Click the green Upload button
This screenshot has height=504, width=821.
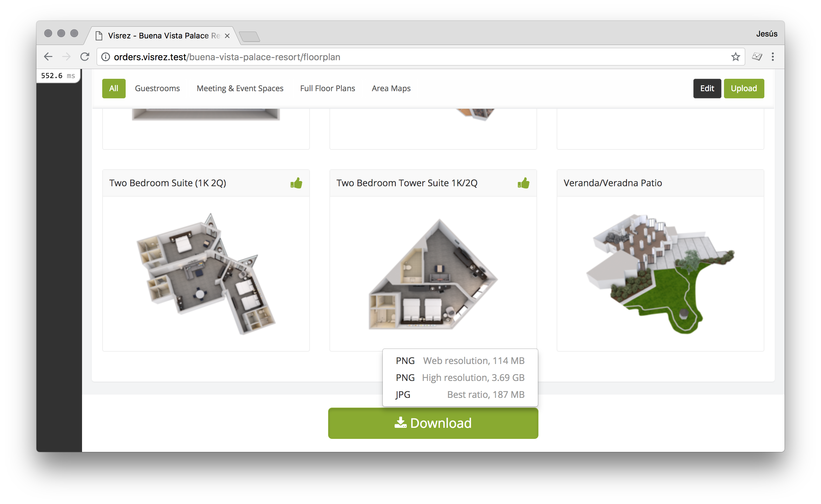click(x=744, y=88)
